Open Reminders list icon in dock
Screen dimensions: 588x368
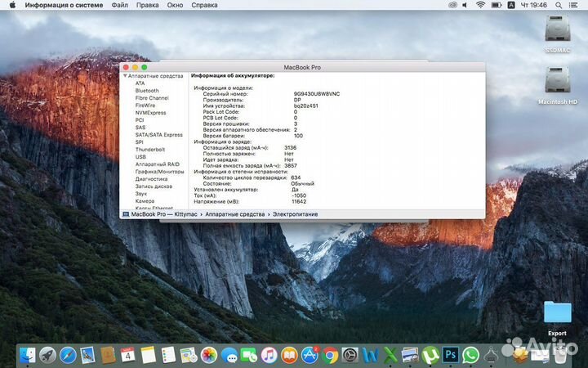(x=168, y=355)
